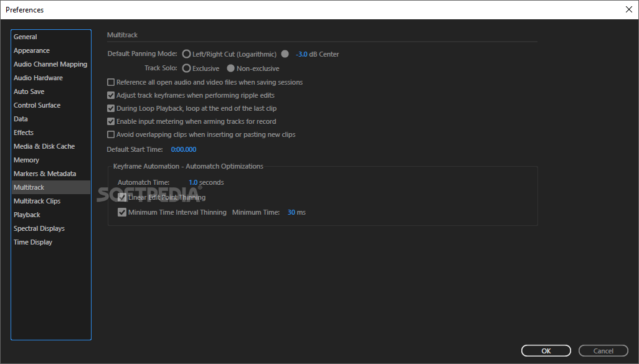
Task: Toggle Minimum Time Interval Thinning checkbox
Action: (x=122, y=212)
